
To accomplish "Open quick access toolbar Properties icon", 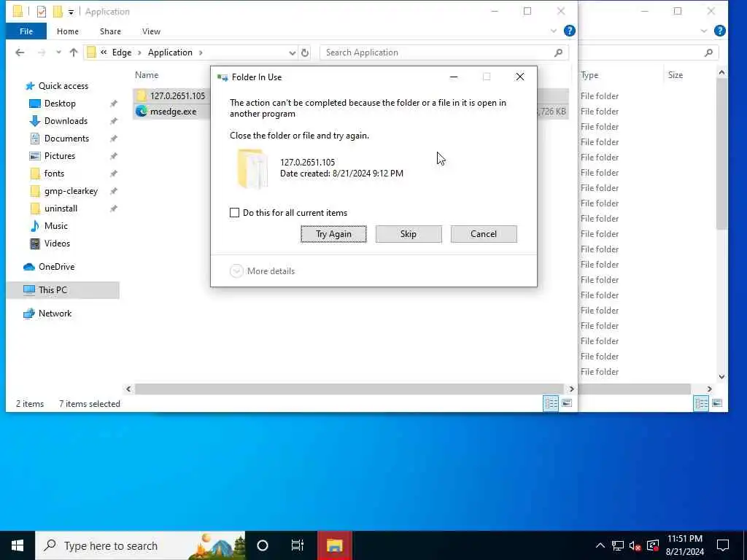I will (x=42, y=12).
